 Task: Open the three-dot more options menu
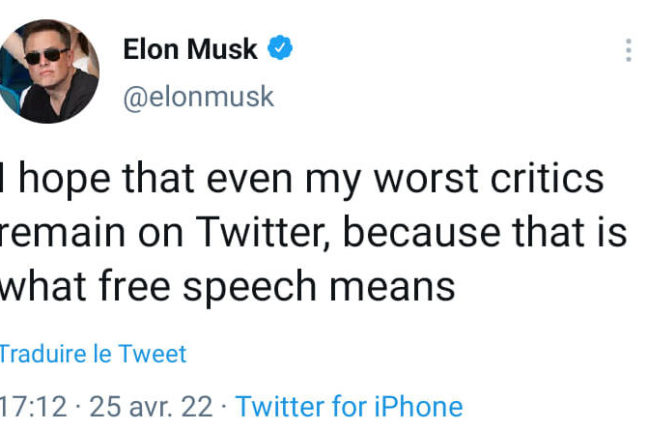(x=628, y=50)
